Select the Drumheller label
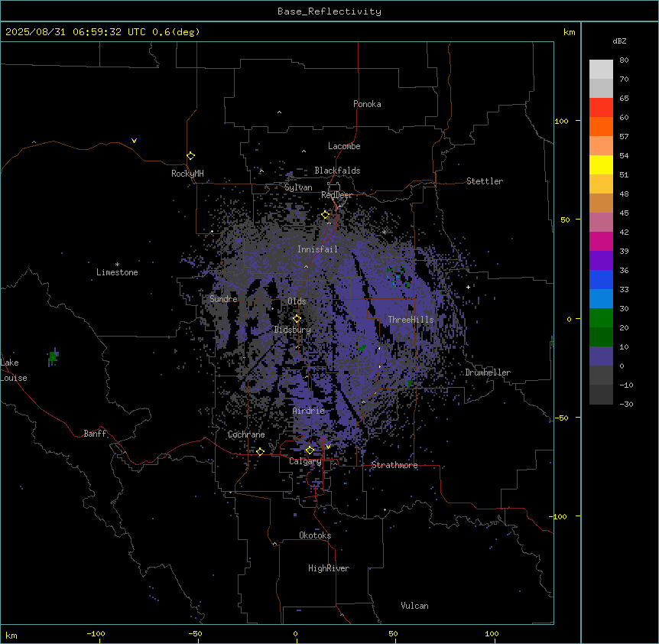Viewport: 659px width, 644px height. coord(488,372)
